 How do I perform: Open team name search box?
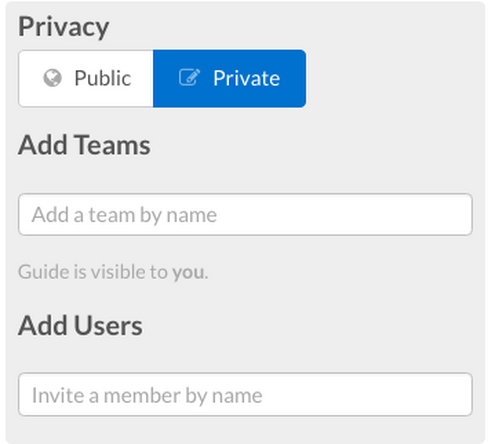(245, 214)
